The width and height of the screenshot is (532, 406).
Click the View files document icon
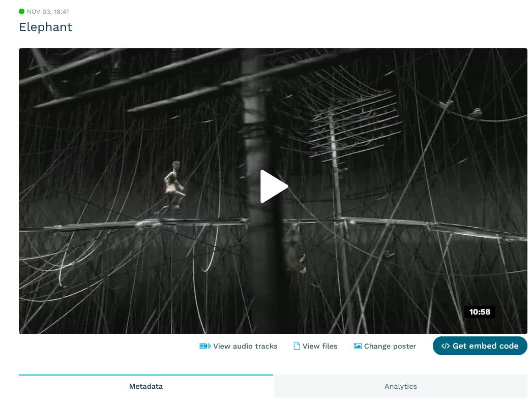297,346
